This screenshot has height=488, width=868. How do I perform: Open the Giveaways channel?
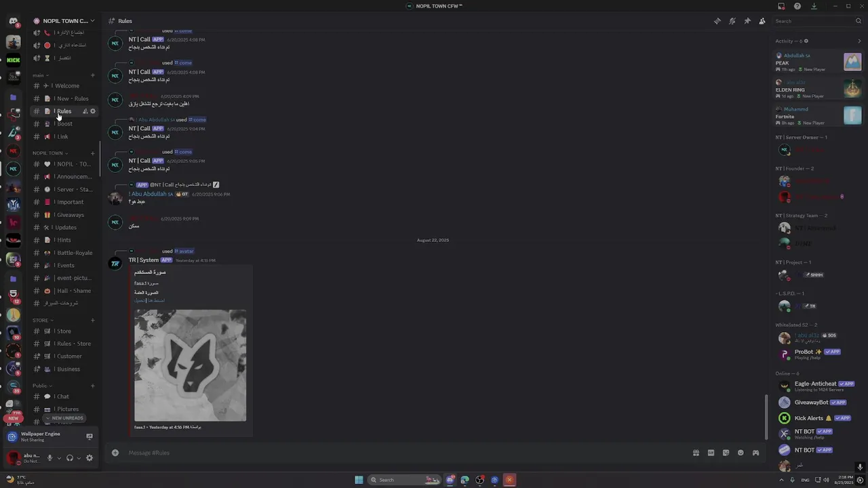point(65,215)
